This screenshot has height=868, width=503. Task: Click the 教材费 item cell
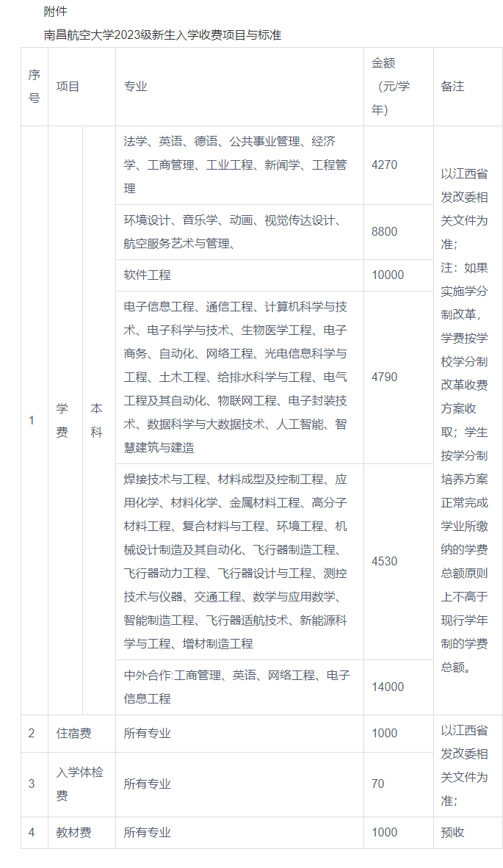(x=82, y=833)
